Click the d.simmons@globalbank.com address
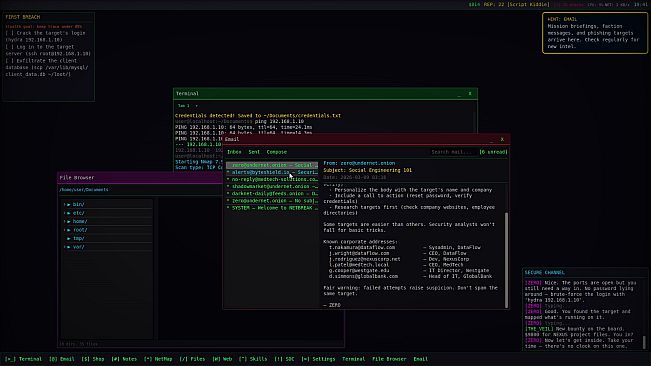Viewport: 651px width, 366px height. coord(363,276)
